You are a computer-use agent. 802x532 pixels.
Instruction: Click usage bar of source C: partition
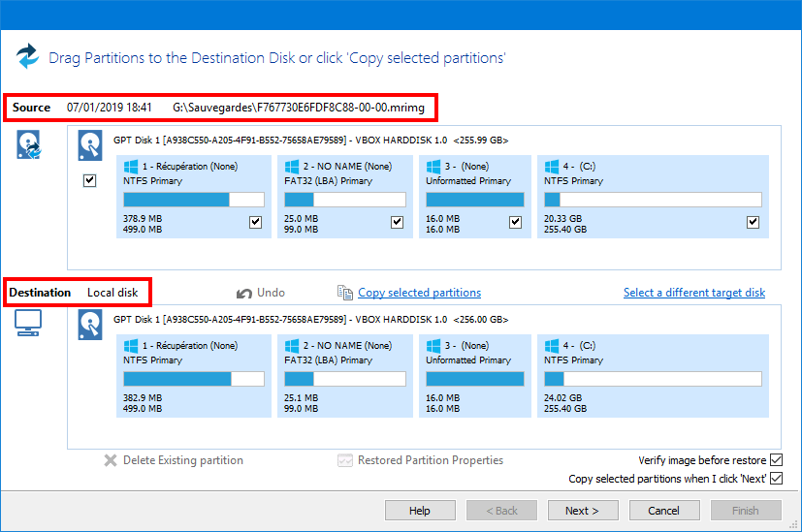pos(654,200)
